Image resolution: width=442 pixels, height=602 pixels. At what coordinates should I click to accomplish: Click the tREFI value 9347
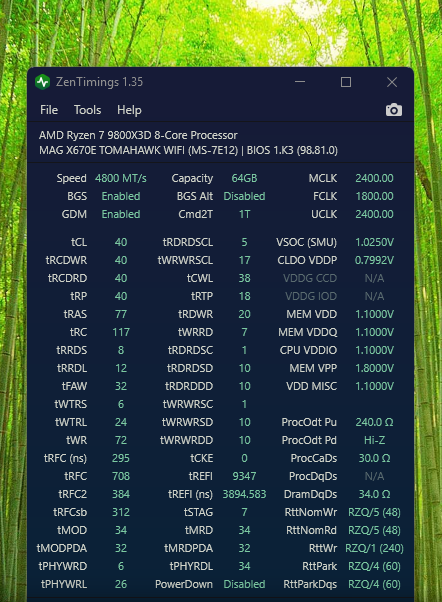[244, 476]
